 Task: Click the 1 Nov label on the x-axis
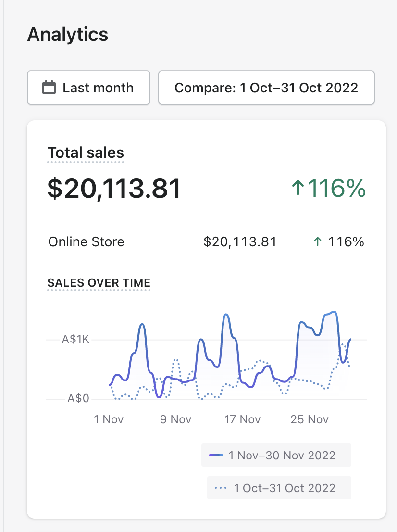click(109, 419)
